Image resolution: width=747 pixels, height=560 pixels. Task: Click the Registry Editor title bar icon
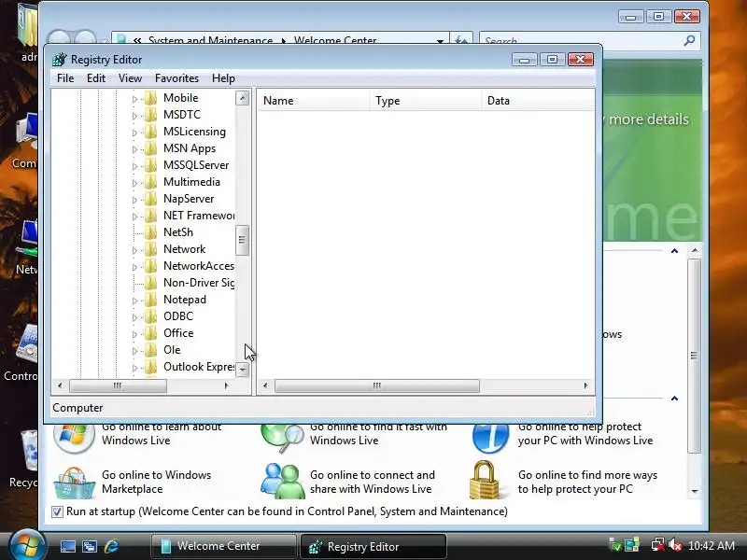click(x=60, y=60)
